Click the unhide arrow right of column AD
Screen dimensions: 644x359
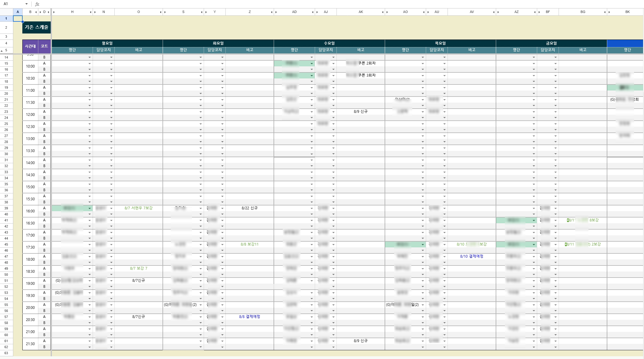[x=313, y=12]
